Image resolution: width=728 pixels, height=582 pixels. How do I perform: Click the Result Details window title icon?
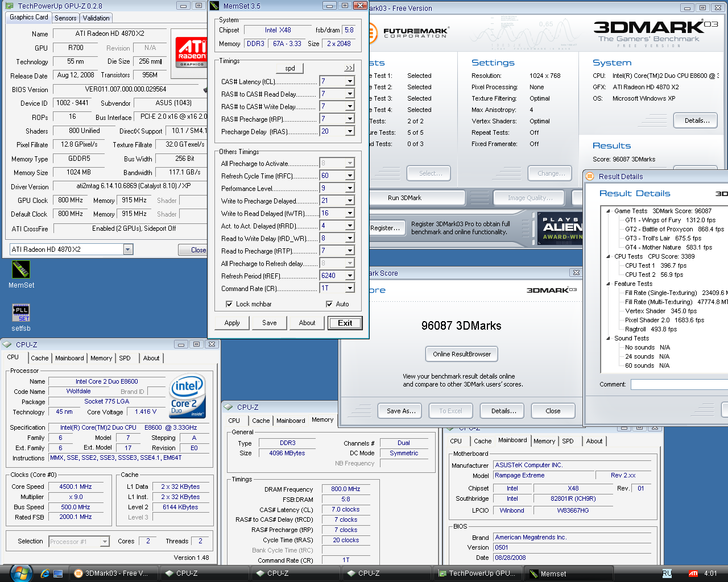(x=590, y=176)
